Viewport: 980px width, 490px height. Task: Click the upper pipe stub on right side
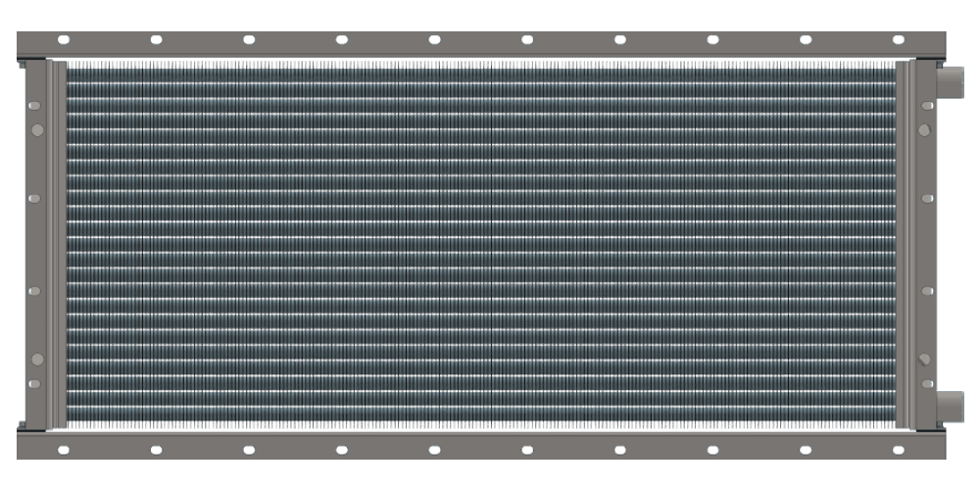[x=951, y=81]
